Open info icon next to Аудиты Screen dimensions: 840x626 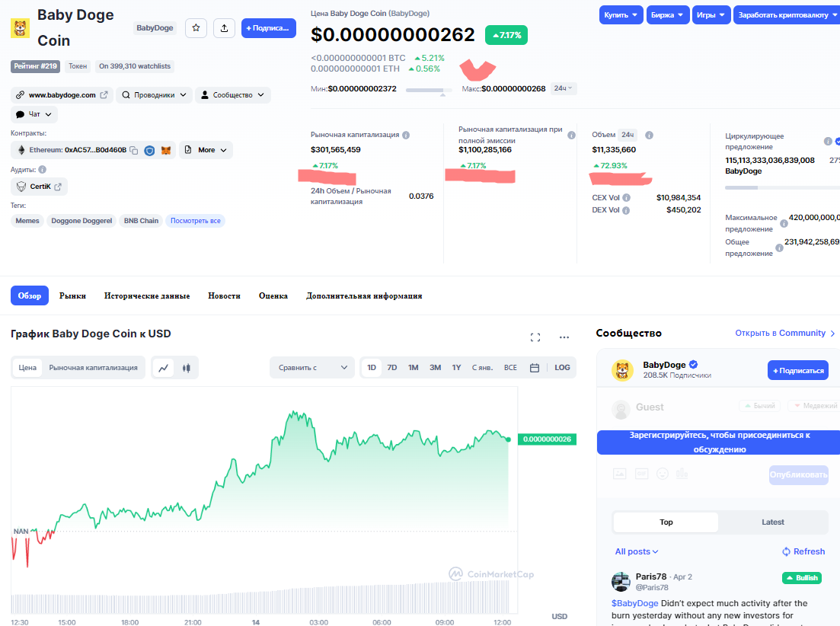[x=43, y=170]
